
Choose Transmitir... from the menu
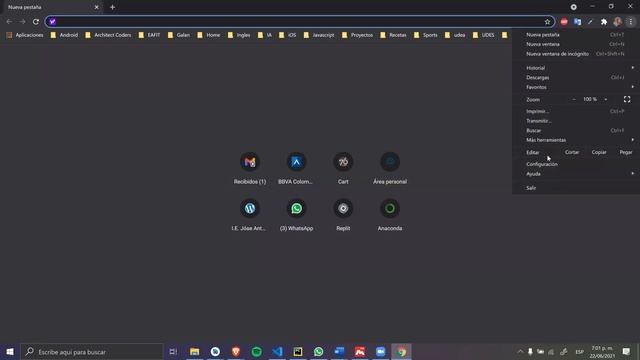tap(576, 121)
